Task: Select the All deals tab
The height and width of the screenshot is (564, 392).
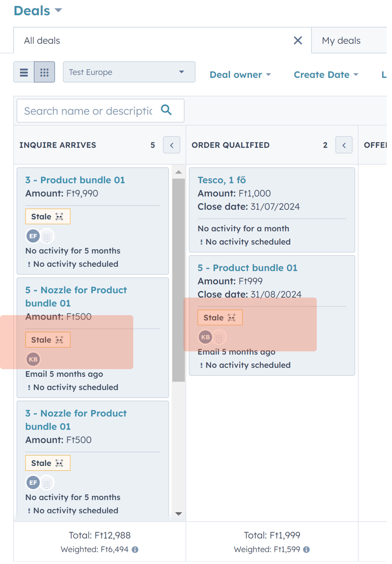Action: click(42, 41)
